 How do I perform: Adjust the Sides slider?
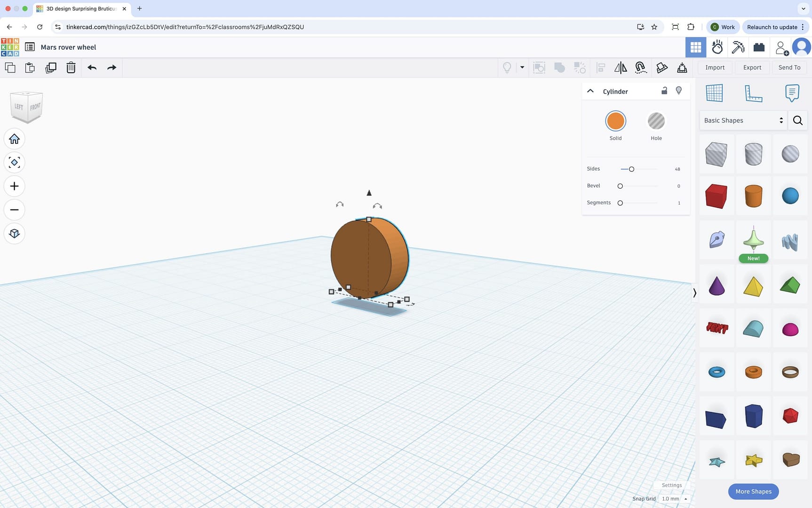coord(631,169)
